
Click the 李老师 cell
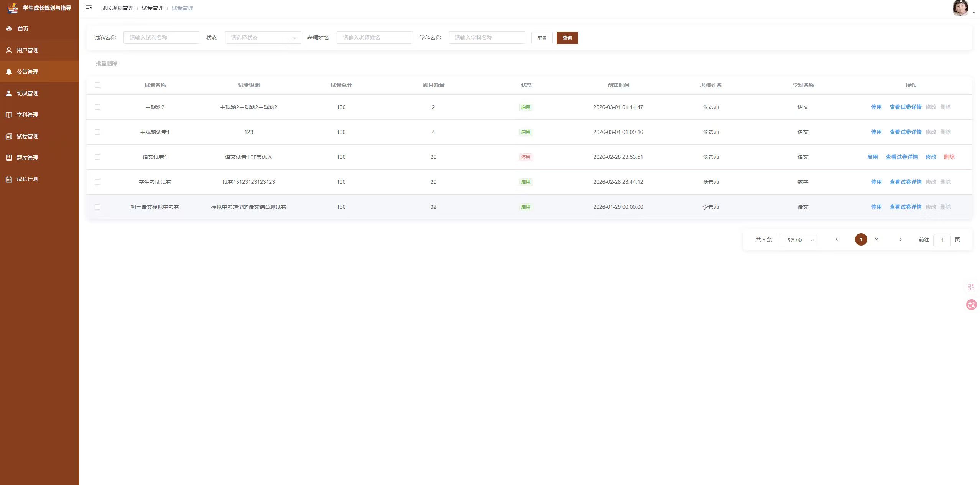(x=710, y=207)
